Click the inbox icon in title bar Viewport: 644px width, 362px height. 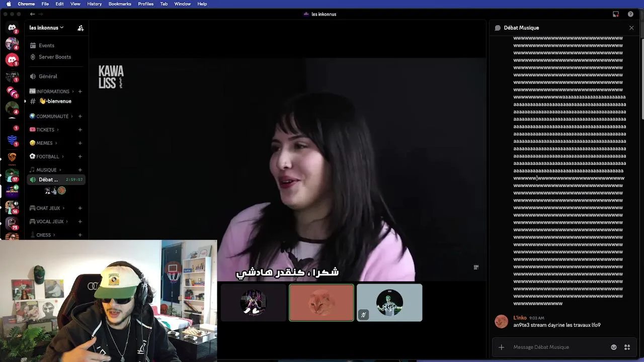pyautogui.click(x=616, y=14)
